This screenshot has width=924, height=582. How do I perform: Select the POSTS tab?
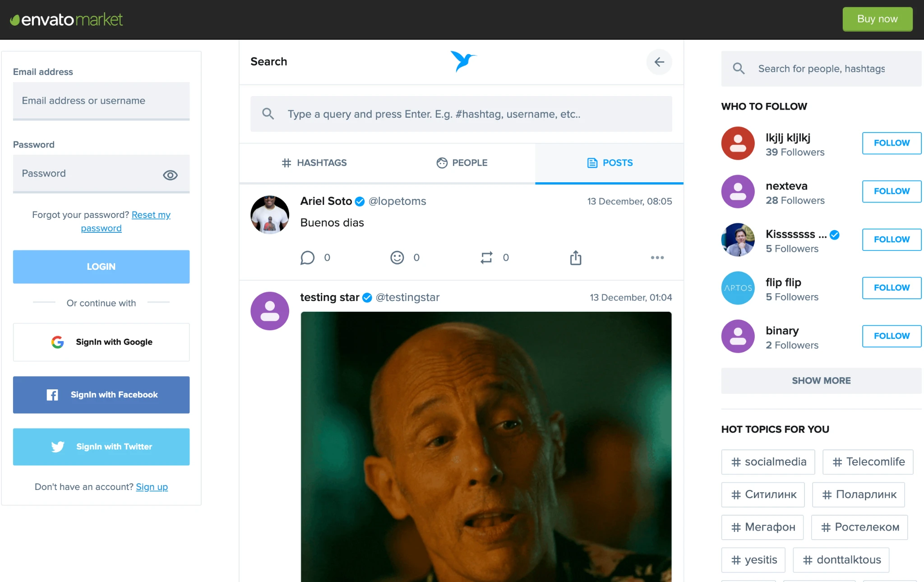tap(610, 163)
